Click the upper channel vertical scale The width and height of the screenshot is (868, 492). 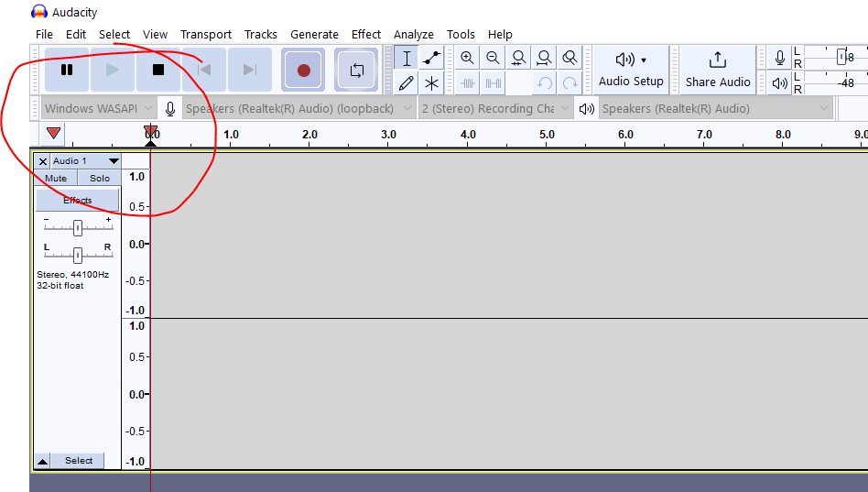[x=136, y=243]
